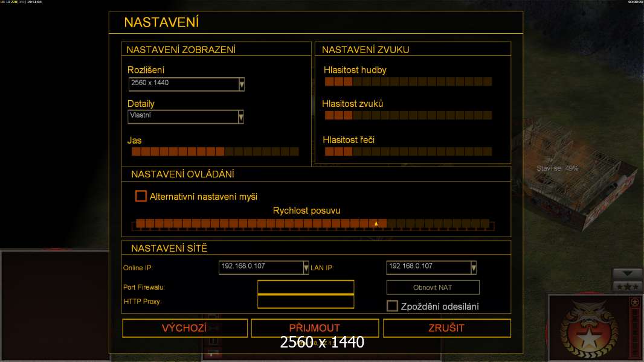Click the down-arrow collapse button above stars
The width and height of the screenshot is (644, 362).
(627, 274)
